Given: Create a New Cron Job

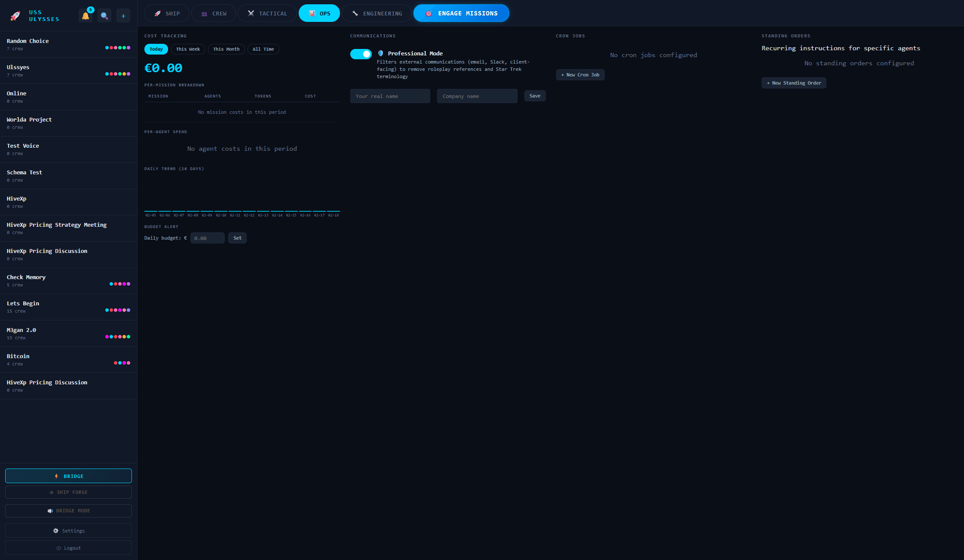Looking at the screenshot, I should (580, 74).
